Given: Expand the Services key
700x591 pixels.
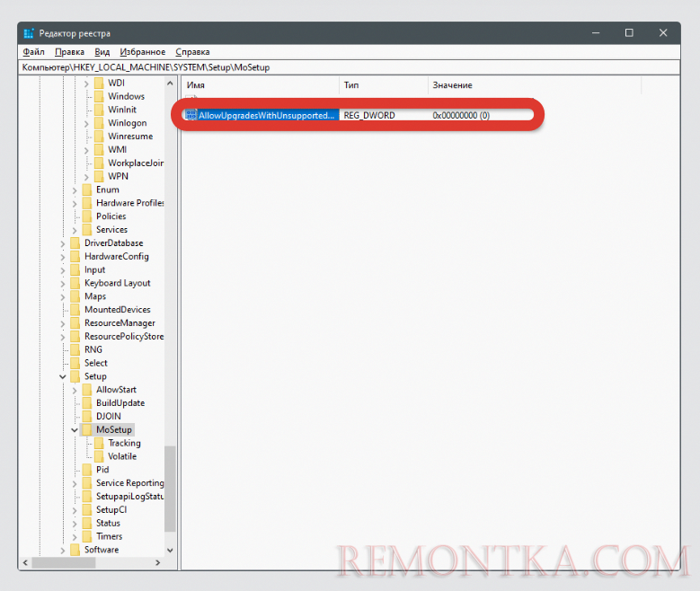Looking at the screenshot, I should (75, 230).
